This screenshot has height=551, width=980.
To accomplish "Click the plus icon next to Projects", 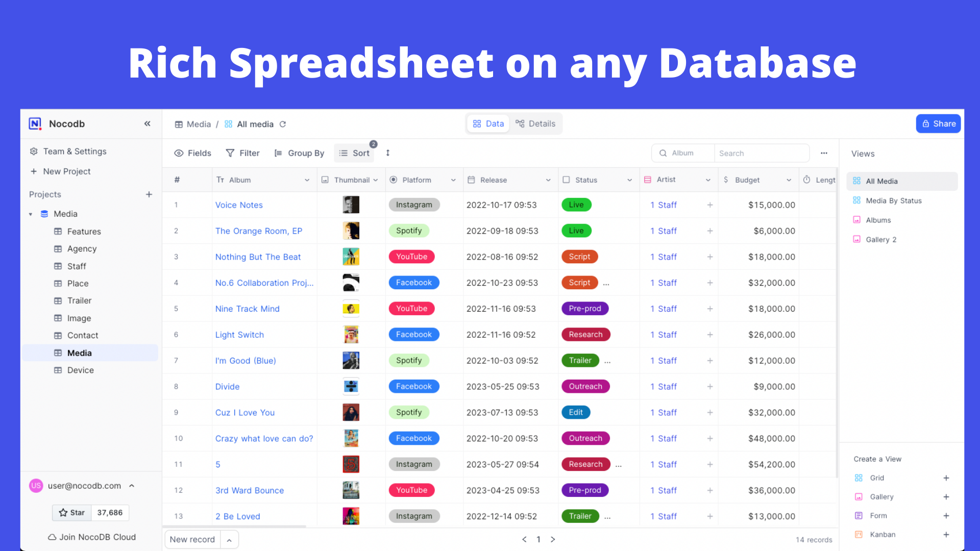I will tap(149, 194).
